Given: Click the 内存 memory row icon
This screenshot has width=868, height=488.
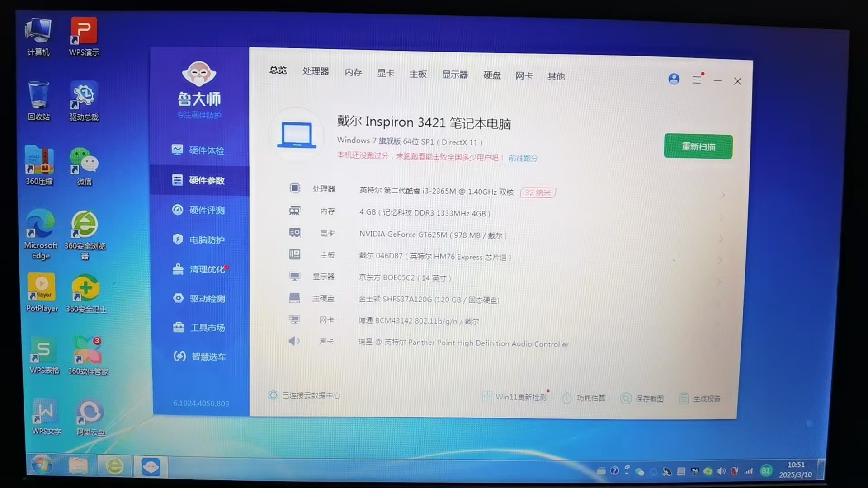Looking at the screenshot, I should (x=295, y=211).
